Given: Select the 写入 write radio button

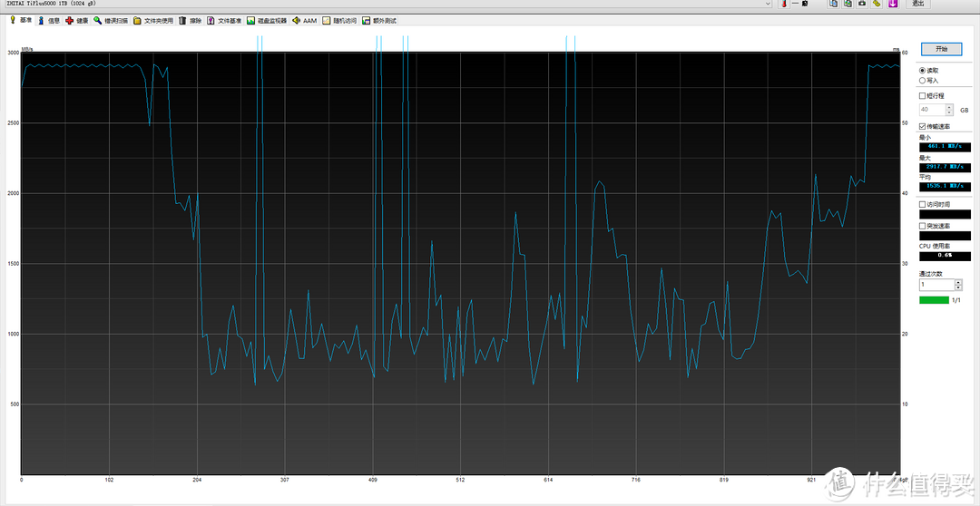Looking at the screenshot, I should click(x=923, y=81).
